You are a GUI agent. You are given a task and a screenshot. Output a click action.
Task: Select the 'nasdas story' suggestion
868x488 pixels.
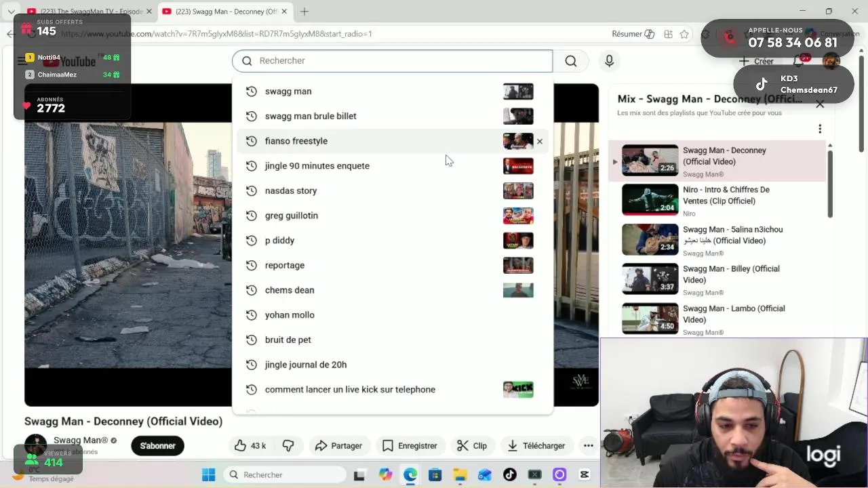pos(392,190)
